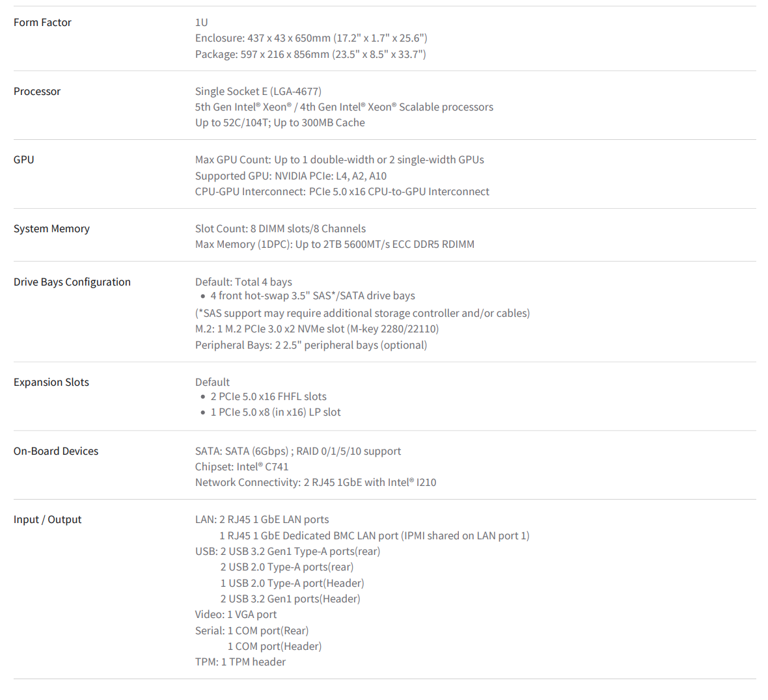
Task: Click the Expansion Slots row label
Action: tap(51, 383)
